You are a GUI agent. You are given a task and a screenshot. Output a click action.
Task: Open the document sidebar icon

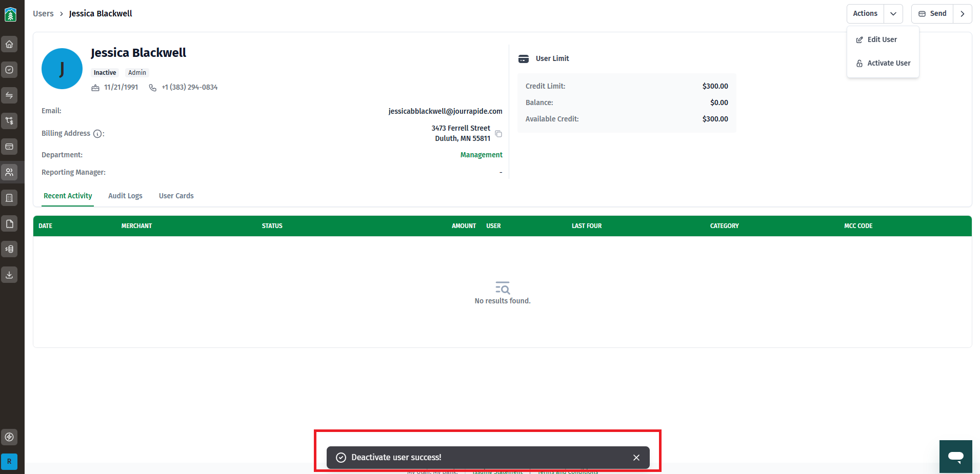coord(9,223)
